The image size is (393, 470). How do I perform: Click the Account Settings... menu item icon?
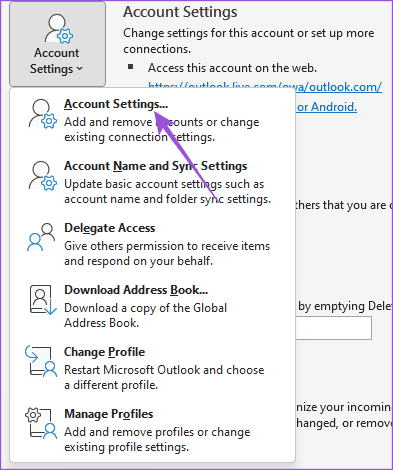[x=42, y=114]
